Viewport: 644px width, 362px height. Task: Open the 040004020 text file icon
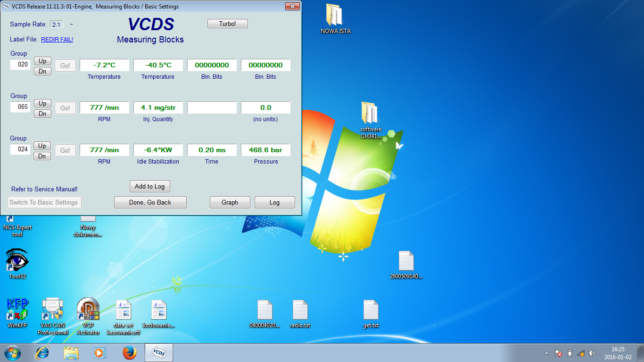(265, 310)
